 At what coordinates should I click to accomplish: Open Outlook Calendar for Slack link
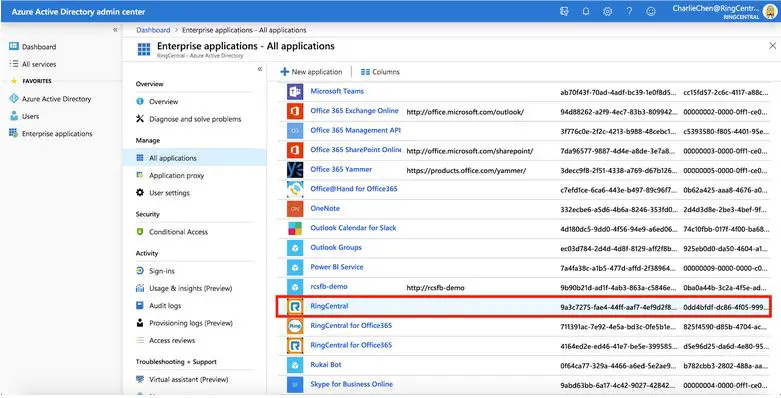click(x=354, y=228)
